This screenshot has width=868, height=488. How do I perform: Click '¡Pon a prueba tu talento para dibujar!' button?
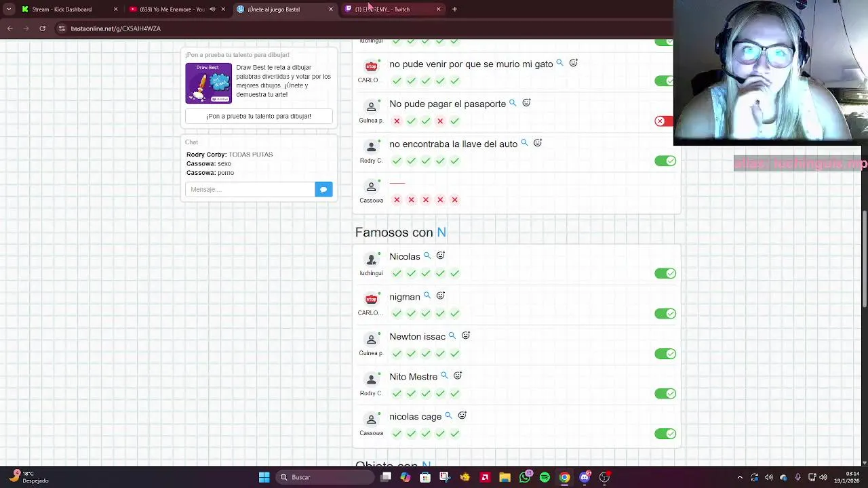pos(258,116)
